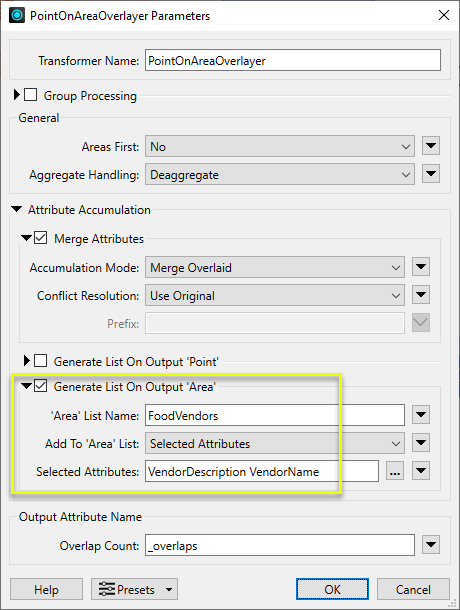Click the Overlap Count input field

280,545
